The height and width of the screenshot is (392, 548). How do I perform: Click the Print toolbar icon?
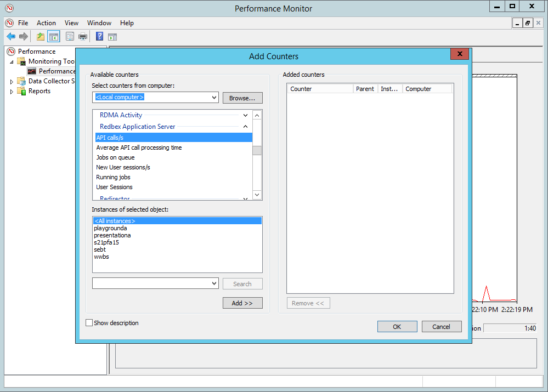tap(83, 37)
